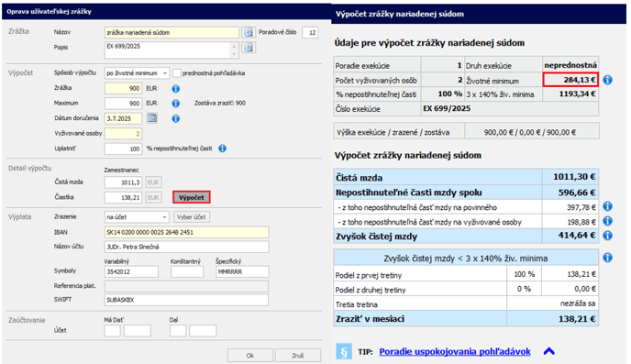631x364 pixels.
Task: Click the Špecifický symbol field
Action: pos(242,272)
